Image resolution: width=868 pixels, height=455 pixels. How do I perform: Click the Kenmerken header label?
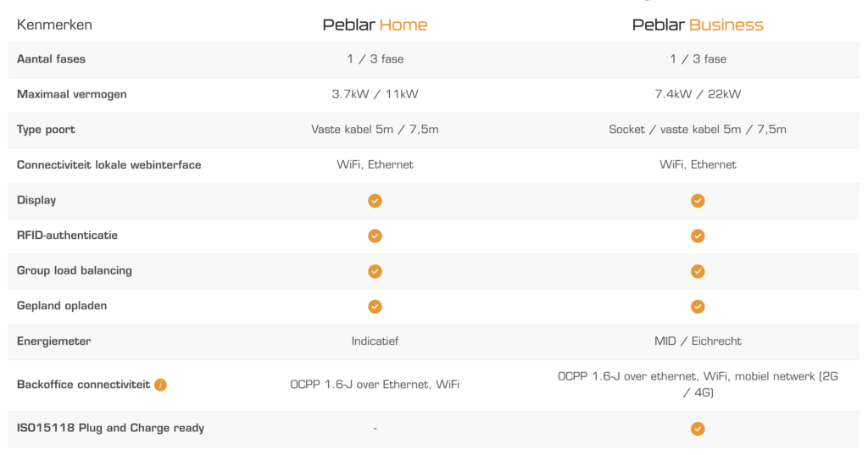click(x=54, y=25)
